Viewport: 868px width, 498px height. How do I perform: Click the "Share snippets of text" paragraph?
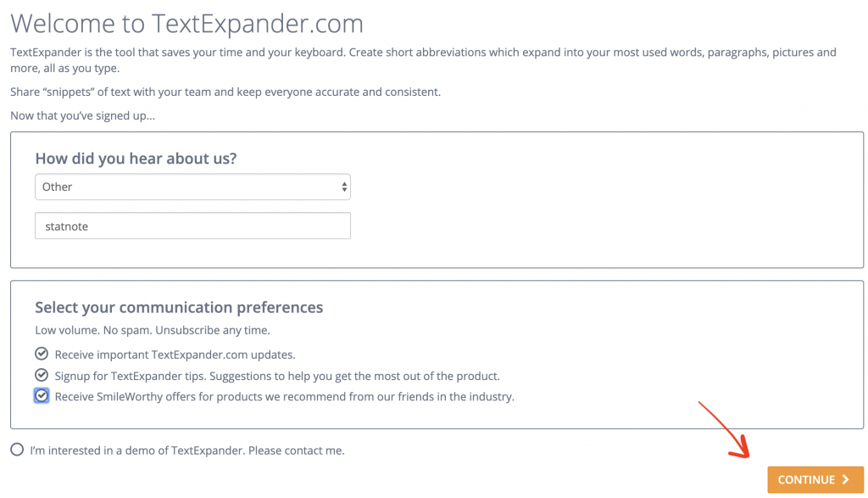225,92
